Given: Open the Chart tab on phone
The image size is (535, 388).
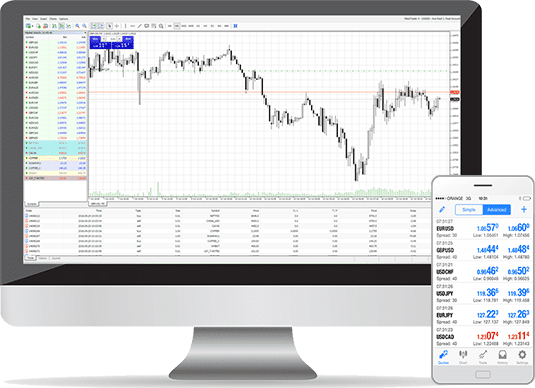Looking at the screenshot, I should [463, 357].
